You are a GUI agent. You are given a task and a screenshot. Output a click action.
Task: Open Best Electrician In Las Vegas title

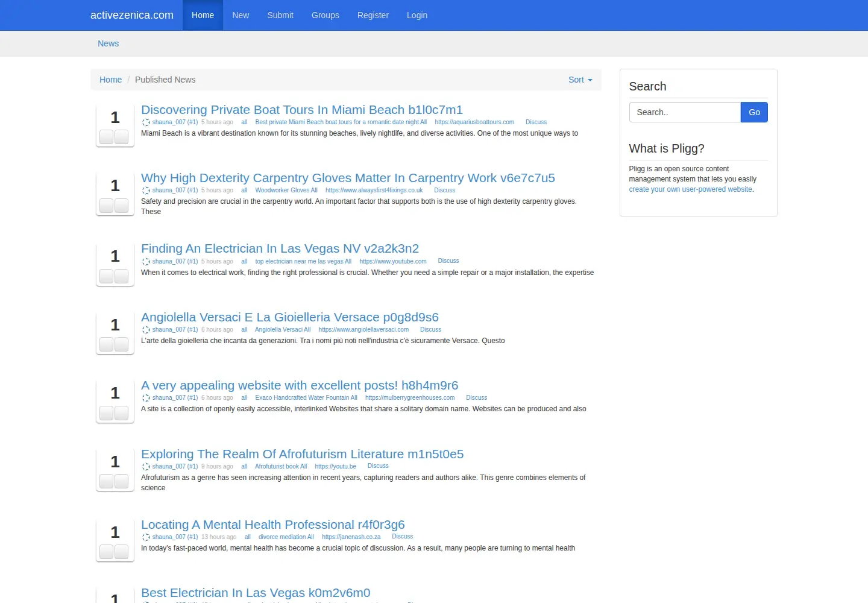256,593
